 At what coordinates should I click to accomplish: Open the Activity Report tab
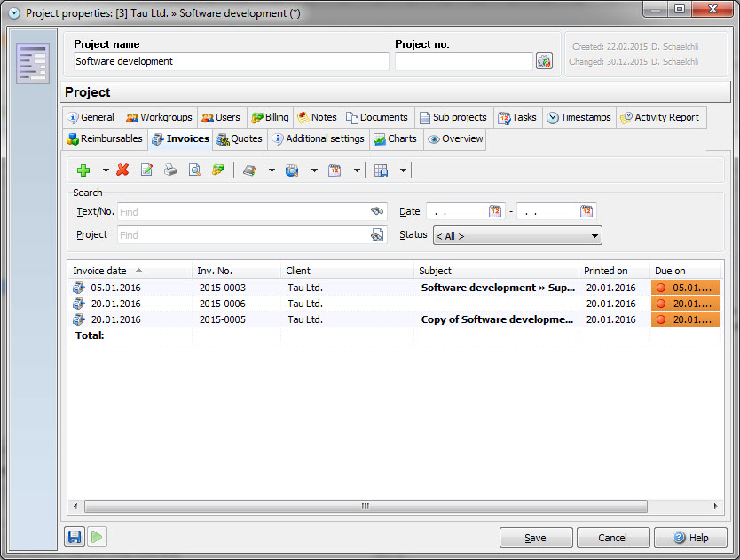(x=660, y=117)
